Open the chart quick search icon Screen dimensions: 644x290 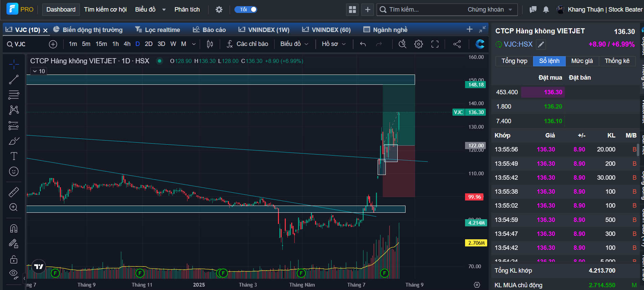[402, 44]
